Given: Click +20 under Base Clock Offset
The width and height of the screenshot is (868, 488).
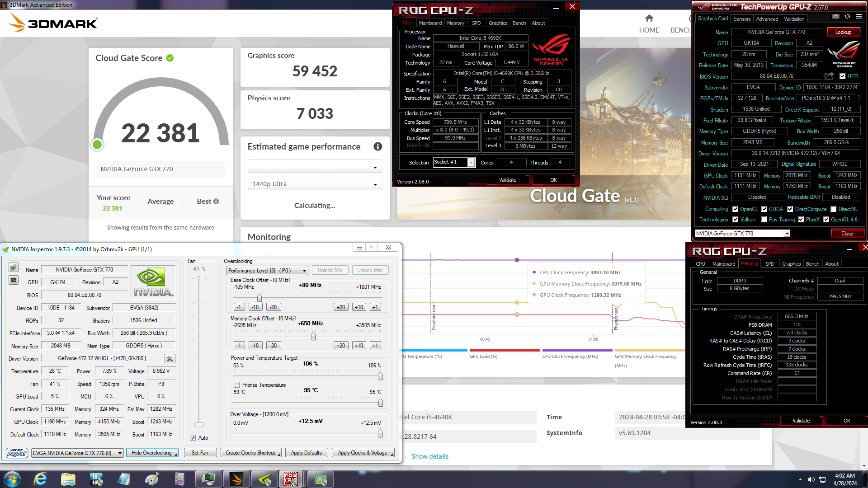Looking at the screenshot, I should [x=341, y=307].
